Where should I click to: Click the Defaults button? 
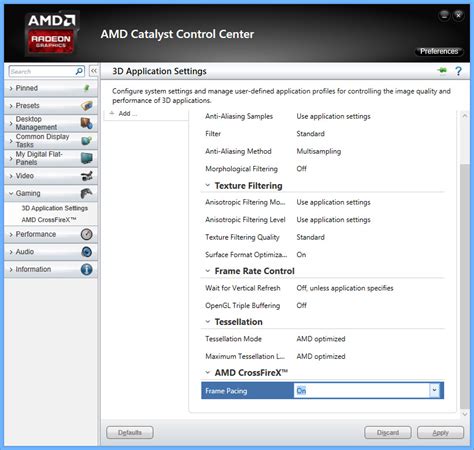point(130,432)
